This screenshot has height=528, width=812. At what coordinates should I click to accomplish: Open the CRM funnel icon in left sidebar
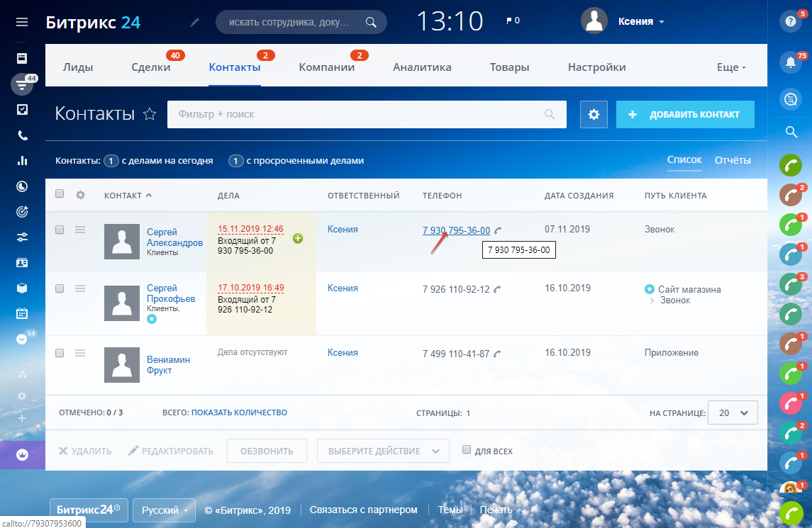21,84
